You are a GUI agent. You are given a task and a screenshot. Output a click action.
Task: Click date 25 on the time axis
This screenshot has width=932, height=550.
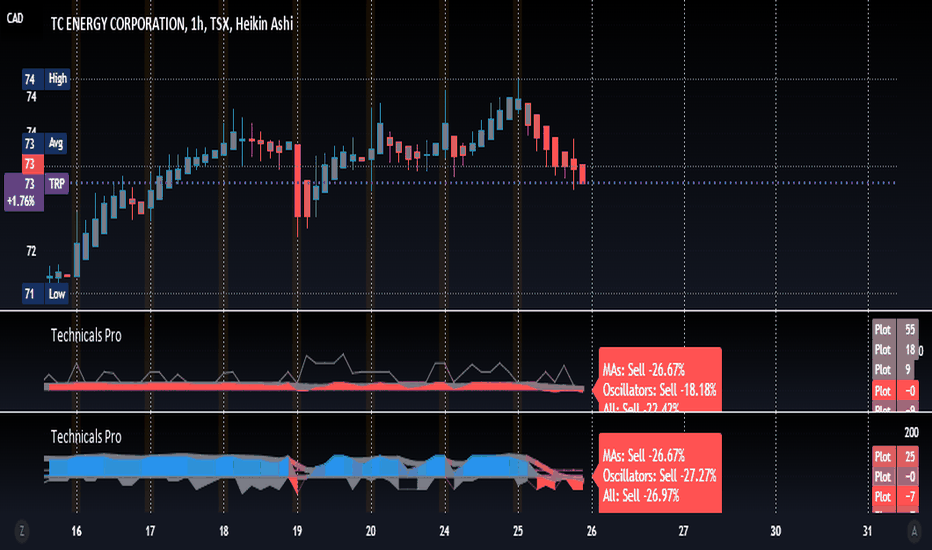coord(518,531)
